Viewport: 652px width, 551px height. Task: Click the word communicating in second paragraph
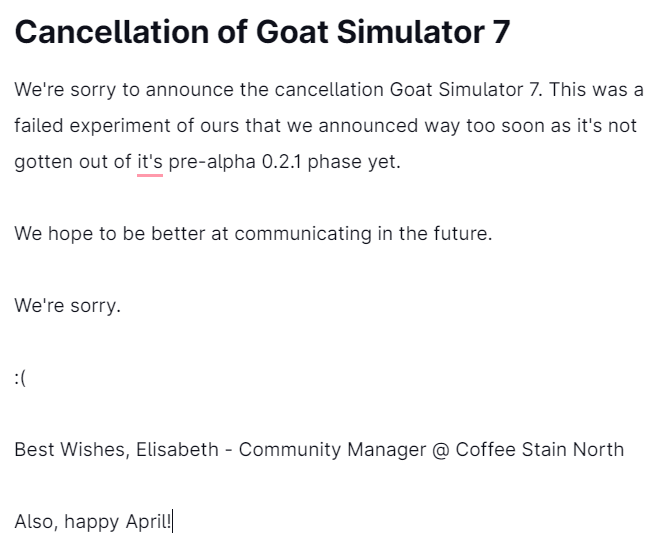click(303, 234)
